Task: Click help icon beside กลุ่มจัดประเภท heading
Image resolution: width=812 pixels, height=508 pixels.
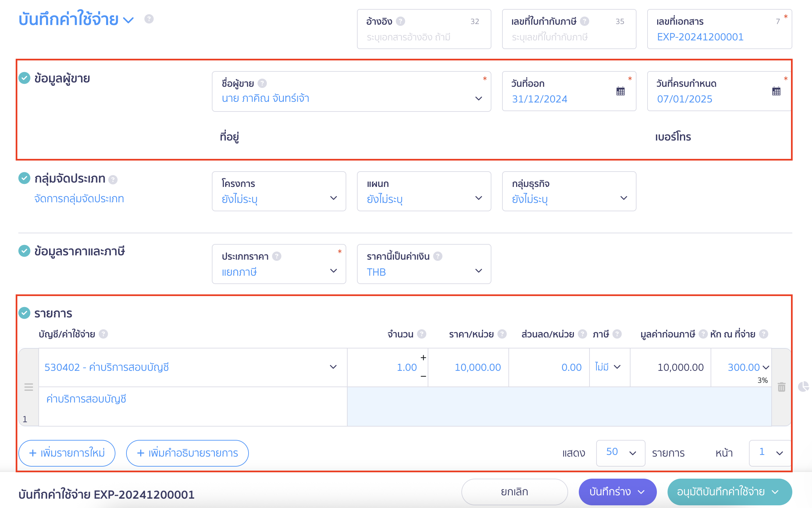Action: pyautogui.click(x=113, y=180)
